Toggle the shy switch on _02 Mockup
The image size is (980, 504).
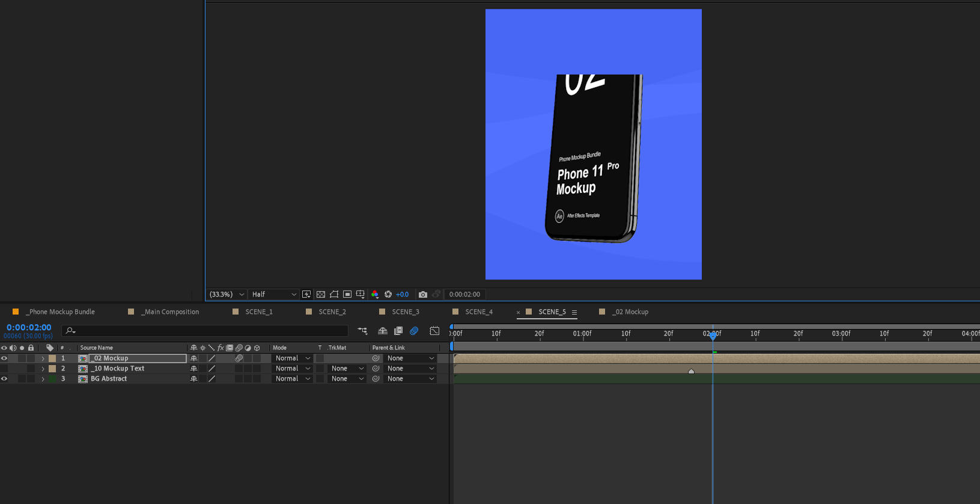(x=193, y=358)
